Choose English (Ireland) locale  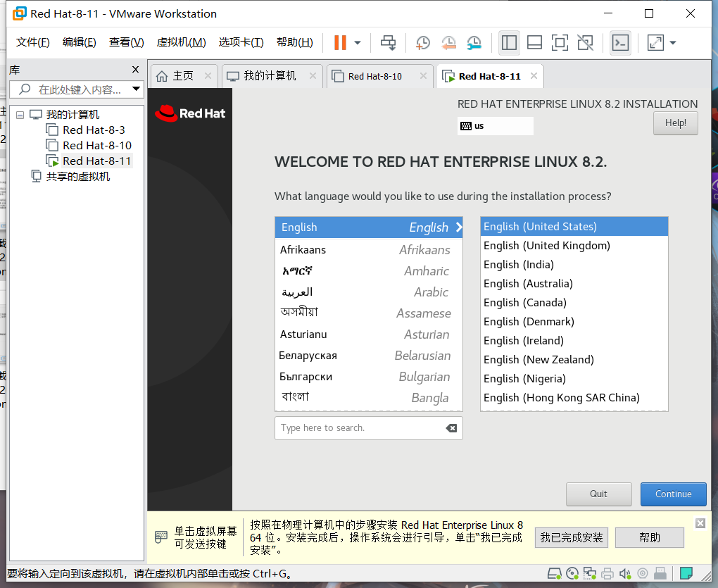[574, 341]
